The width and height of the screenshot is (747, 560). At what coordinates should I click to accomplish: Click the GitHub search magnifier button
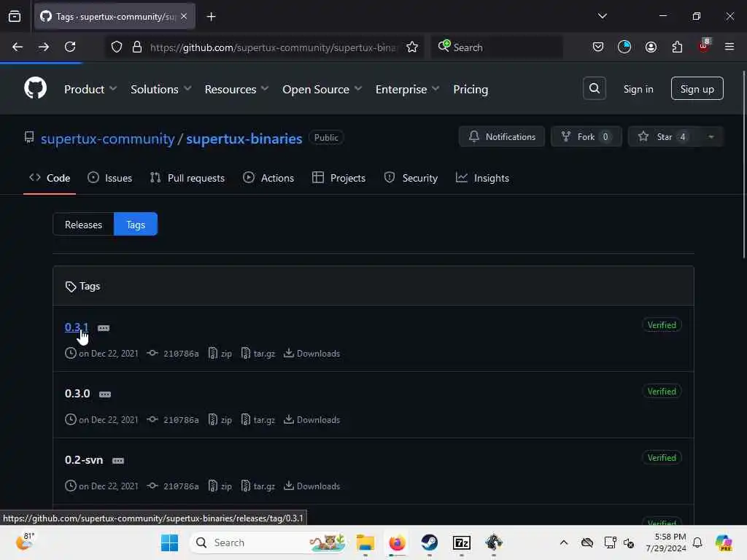pos(594,88)
